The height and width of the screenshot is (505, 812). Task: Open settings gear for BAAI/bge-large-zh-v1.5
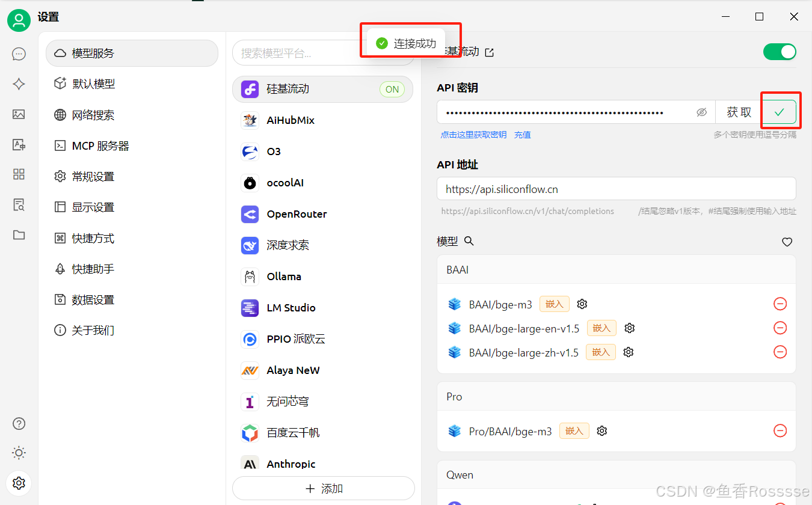(629, 352)
